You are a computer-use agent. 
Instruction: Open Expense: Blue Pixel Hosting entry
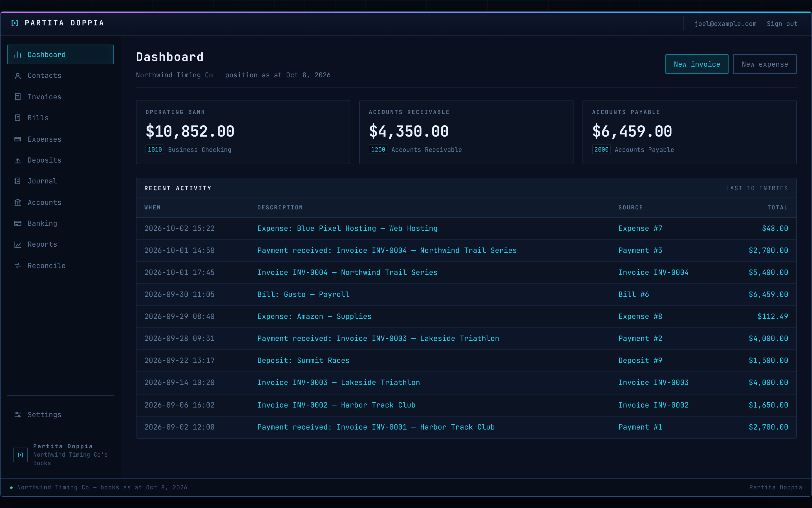tap(347, 229)
